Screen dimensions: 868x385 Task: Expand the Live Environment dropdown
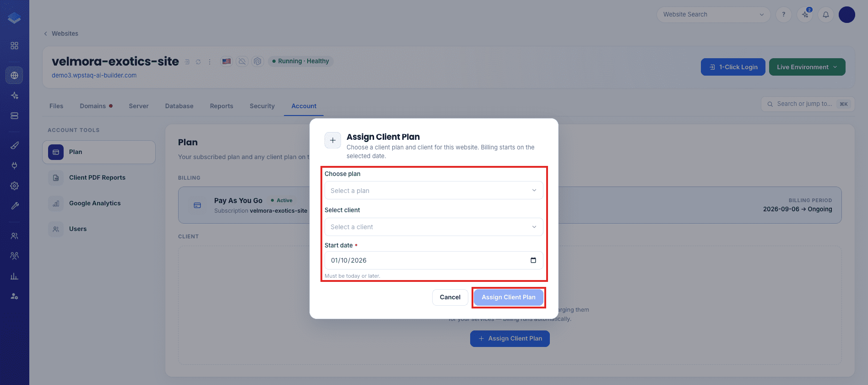pos(807,67)
